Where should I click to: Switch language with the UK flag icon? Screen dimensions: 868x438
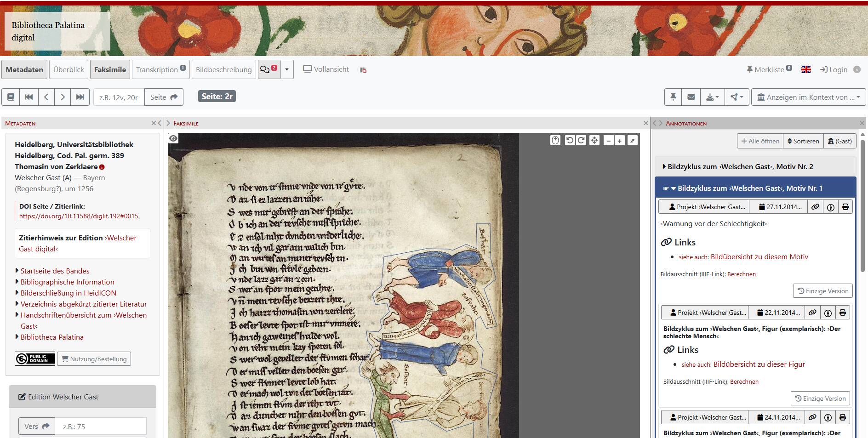pos(806,69)
